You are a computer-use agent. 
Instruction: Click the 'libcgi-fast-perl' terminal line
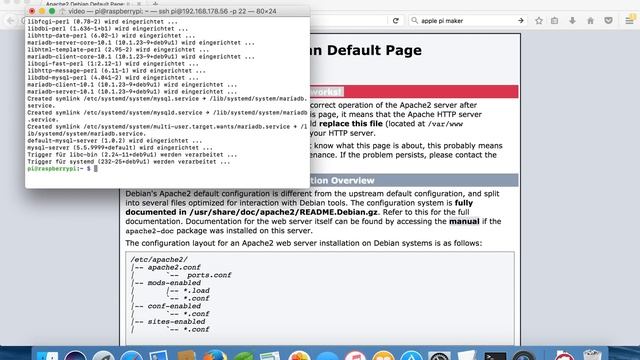(113, 64)
